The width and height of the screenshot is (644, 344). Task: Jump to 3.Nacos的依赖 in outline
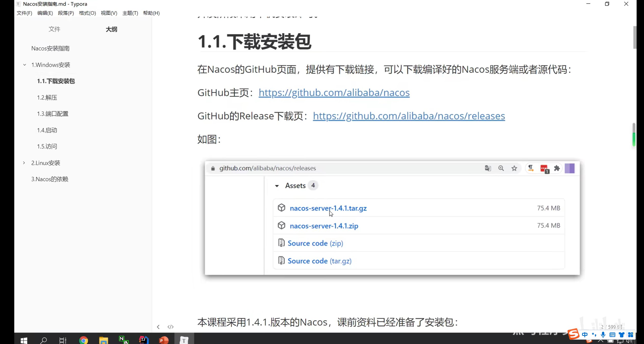(50, 179)
